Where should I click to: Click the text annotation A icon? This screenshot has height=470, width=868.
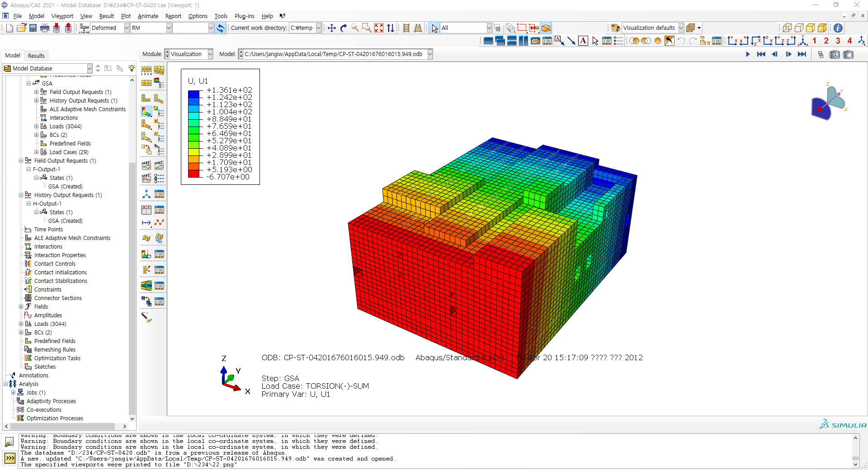point(583,41)
